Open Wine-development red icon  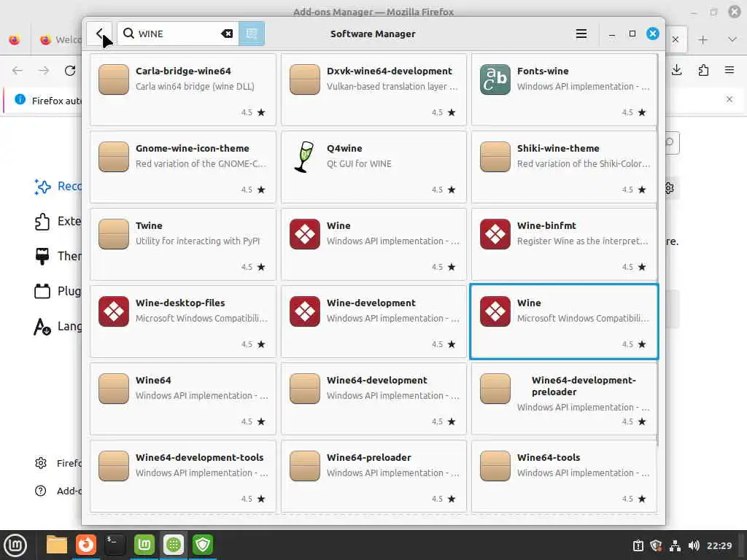pyautogui.click(x=305, y=311)
